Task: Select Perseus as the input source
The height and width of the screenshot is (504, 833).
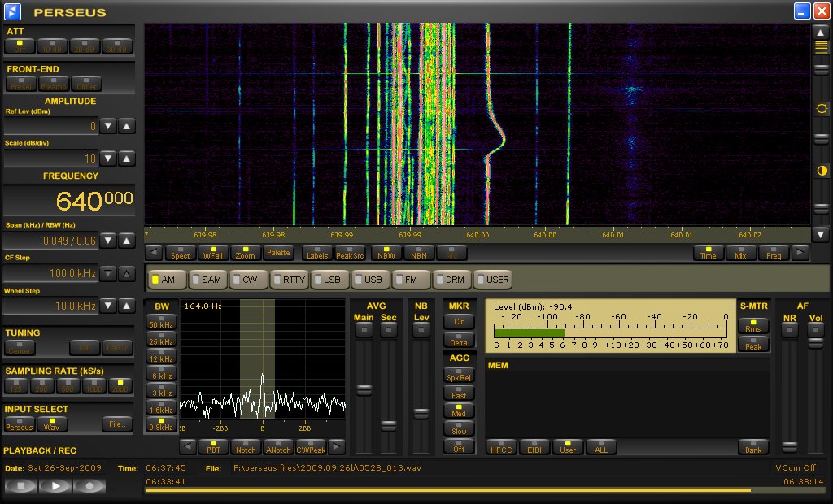Action: pyautogui.click(x=20, y=424)
